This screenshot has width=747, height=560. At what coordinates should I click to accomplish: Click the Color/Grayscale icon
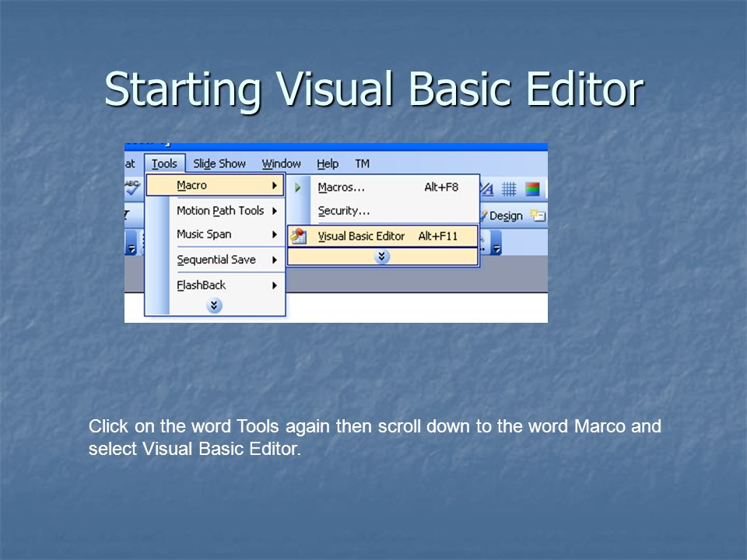(x=532, y=189)
